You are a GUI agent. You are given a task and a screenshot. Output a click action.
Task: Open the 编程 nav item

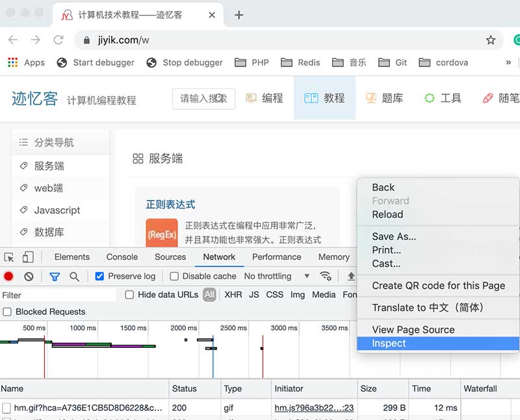(265, 98)
